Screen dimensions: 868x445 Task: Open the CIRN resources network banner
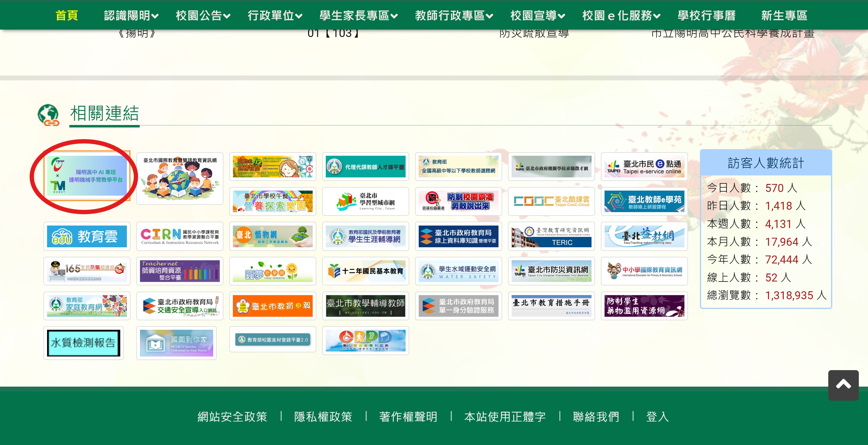point(180,236)
